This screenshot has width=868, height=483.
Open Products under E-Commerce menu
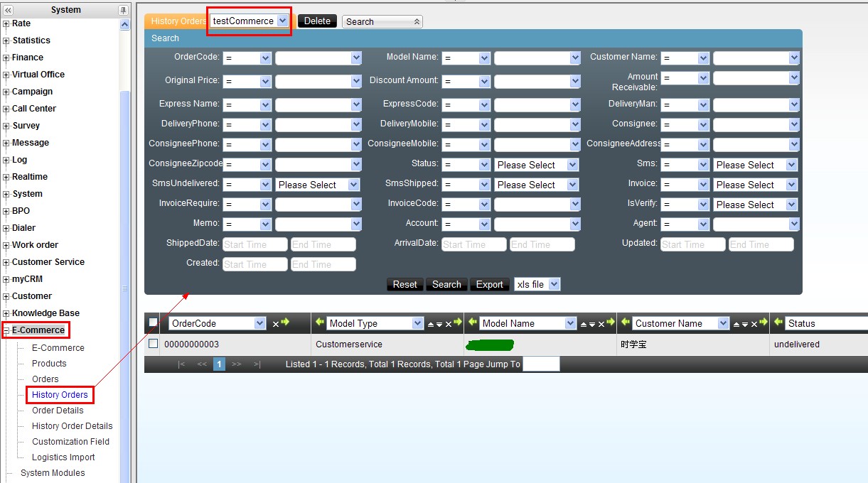click(x=49, y=364)
